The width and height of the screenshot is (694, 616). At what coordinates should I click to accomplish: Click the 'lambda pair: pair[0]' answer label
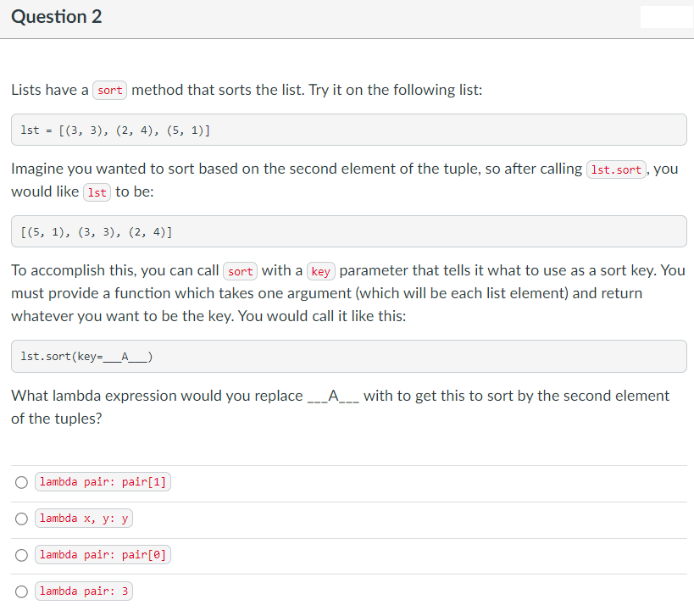(x=103, y=554)
